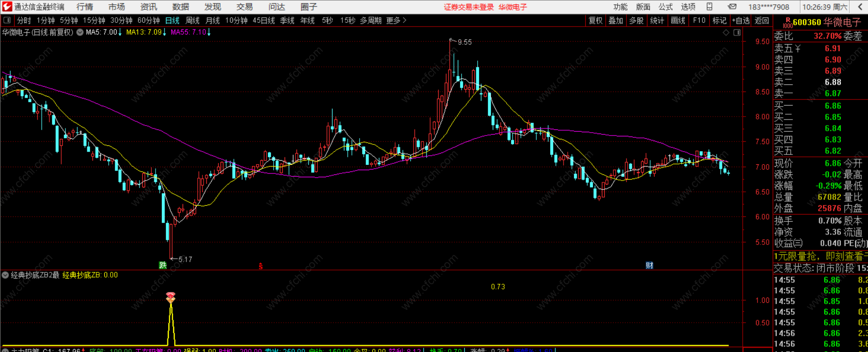
Task: Click the blue 财 marker under the chart
Action: tap(649, 265)
